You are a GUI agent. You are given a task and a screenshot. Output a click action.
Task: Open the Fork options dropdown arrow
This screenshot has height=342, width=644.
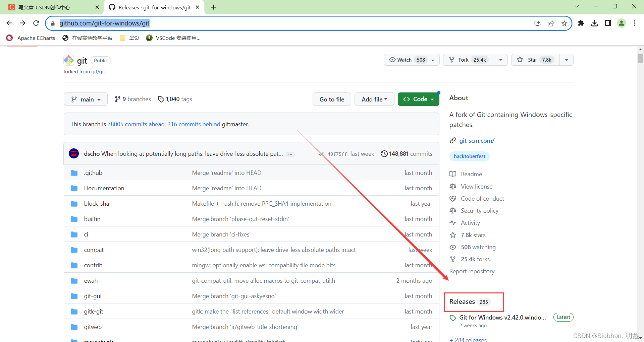(501, 60)
